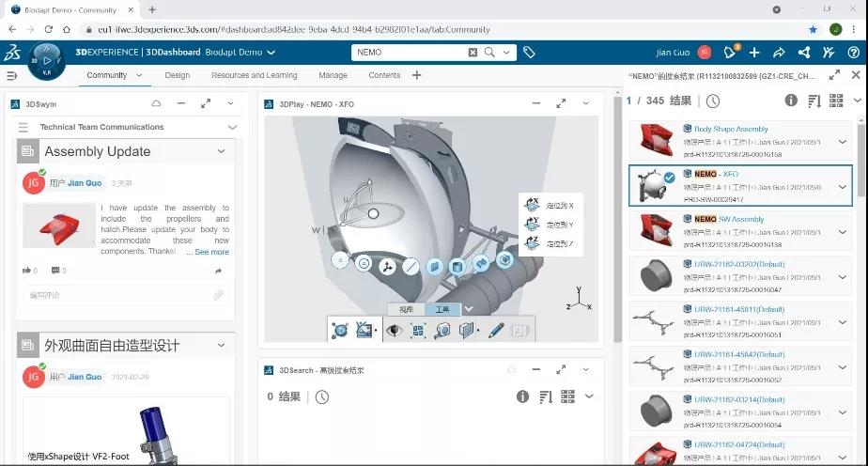This screenshot has height=466, width=868.
Task: Click 定位到 X orientation option
Action: pyautogui.click(x=550, y=206)
